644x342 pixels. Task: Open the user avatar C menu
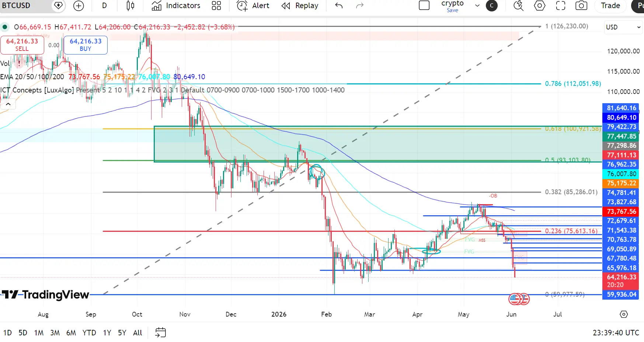click(491, 6)
